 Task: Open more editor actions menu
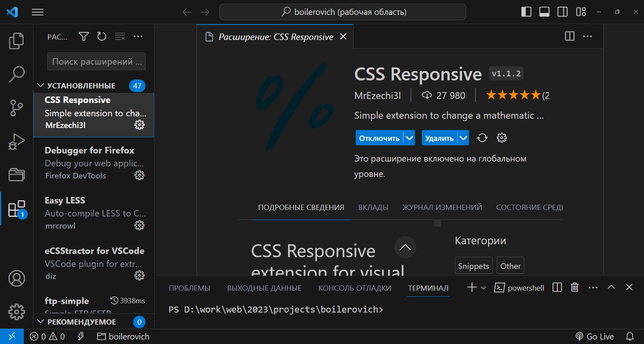point(588,36)
